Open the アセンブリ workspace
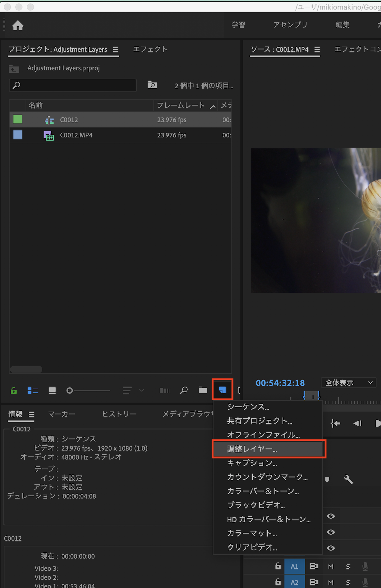The image size is (381, 588). [x=290, y=25]
